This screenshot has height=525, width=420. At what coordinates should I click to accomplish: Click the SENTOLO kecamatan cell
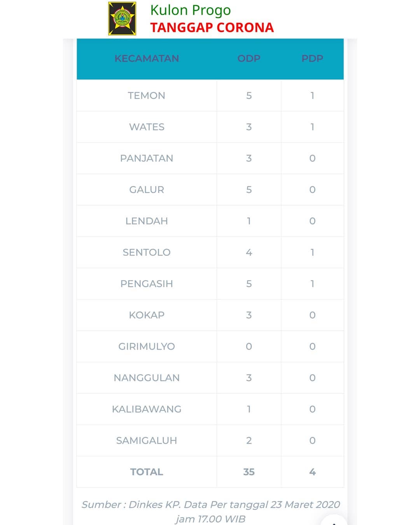[147, 252]
